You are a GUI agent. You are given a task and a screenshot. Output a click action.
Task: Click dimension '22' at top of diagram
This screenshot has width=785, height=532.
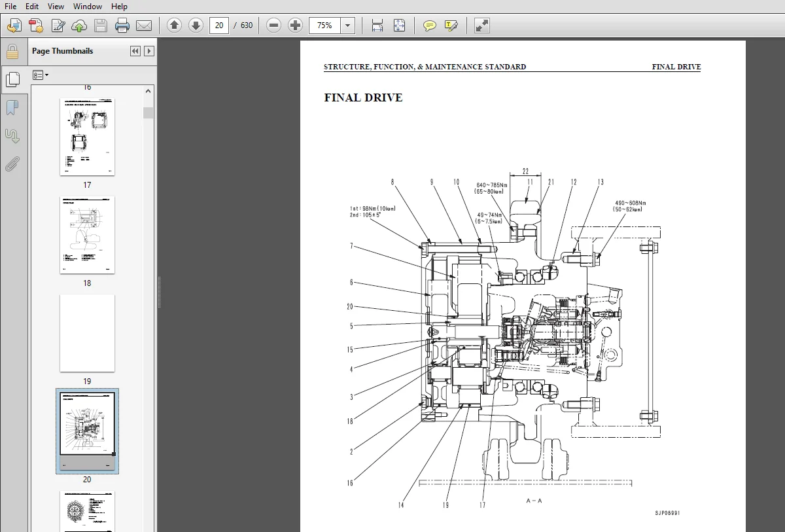point(526,171)
